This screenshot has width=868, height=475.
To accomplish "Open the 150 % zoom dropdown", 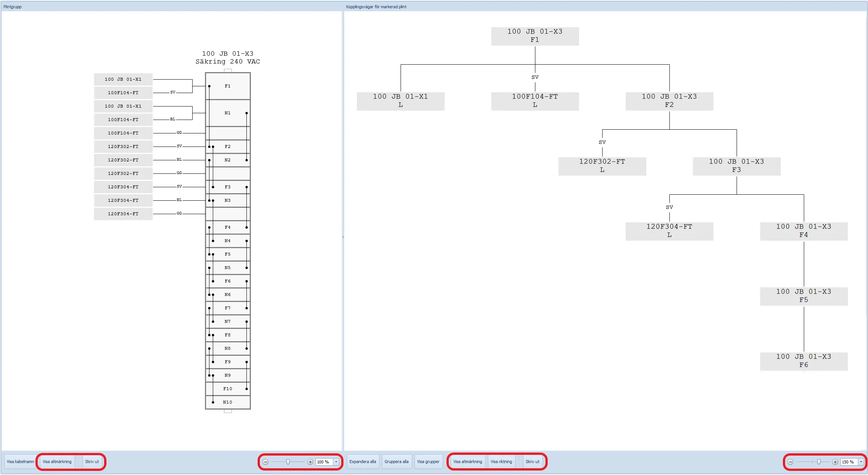I will coord(861,462).
